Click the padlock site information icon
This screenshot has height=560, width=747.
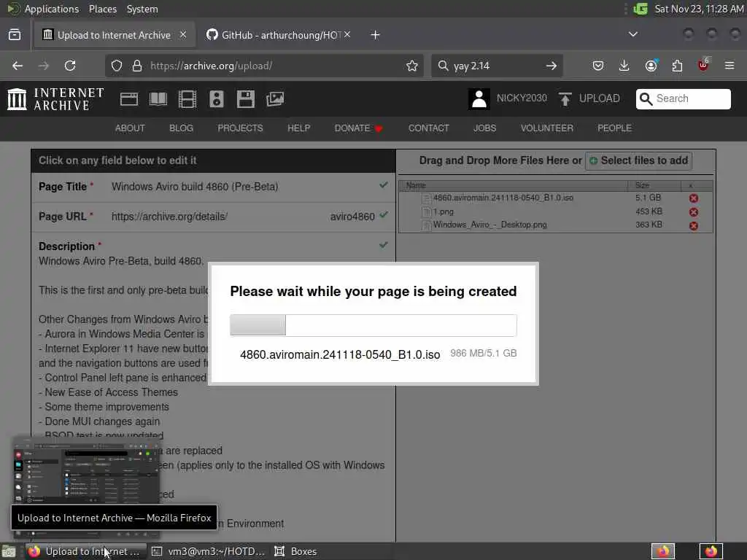point(137,66)
